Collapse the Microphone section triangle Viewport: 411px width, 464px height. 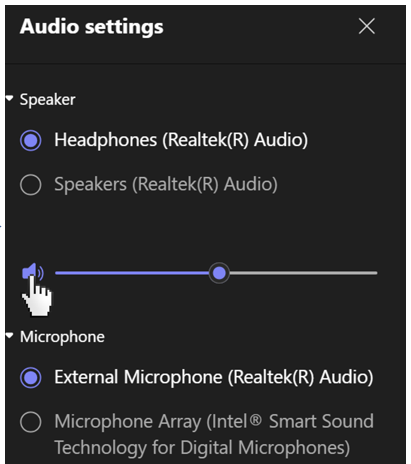[x=10, y=335]
